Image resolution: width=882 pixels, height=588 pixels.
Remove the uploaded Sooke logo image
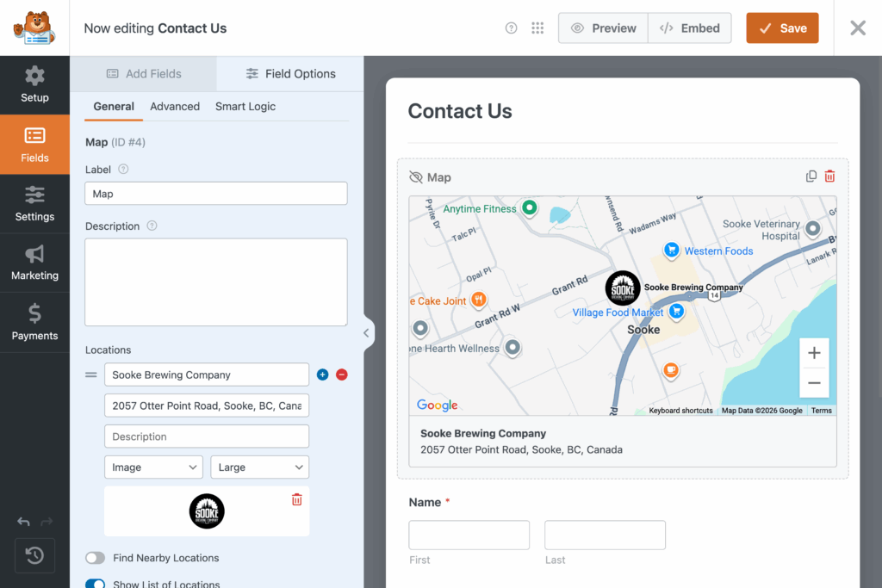(x=296, y=499)
